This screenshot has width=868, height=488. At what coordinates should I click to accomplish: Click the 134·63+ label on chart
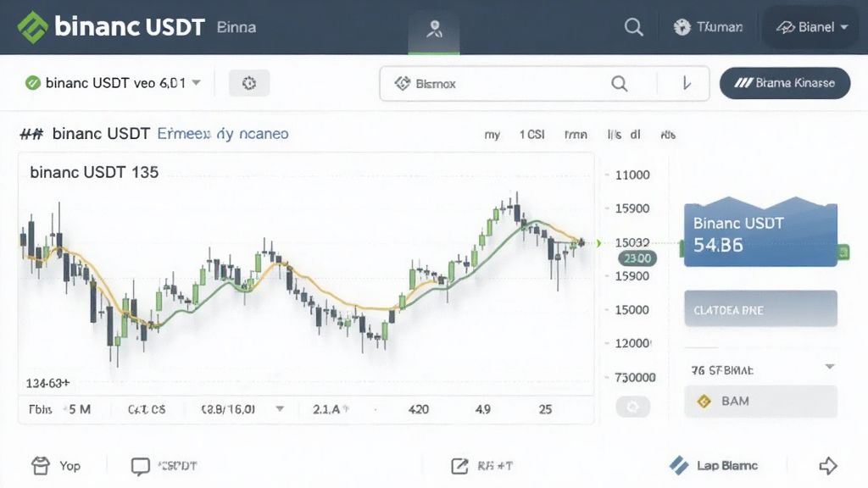click(x=47, y=383)
